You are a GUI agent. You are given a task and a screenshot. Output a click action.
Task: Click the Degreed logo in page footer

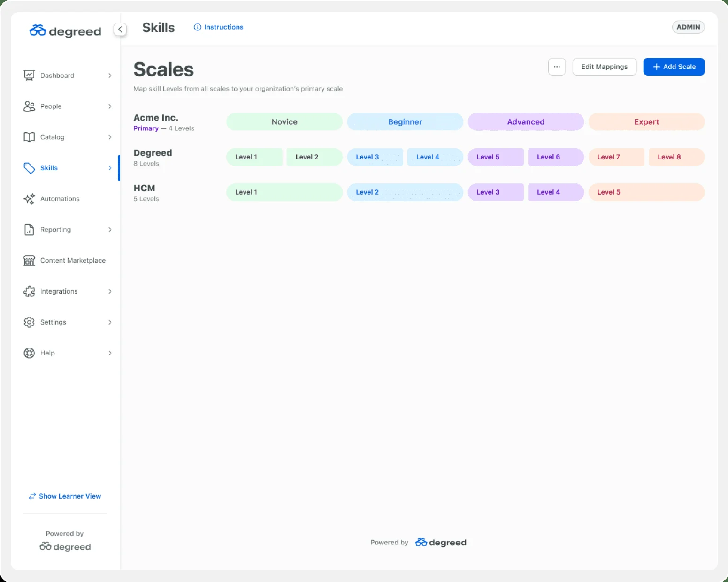pyautogui.click(x=441, y=543)
